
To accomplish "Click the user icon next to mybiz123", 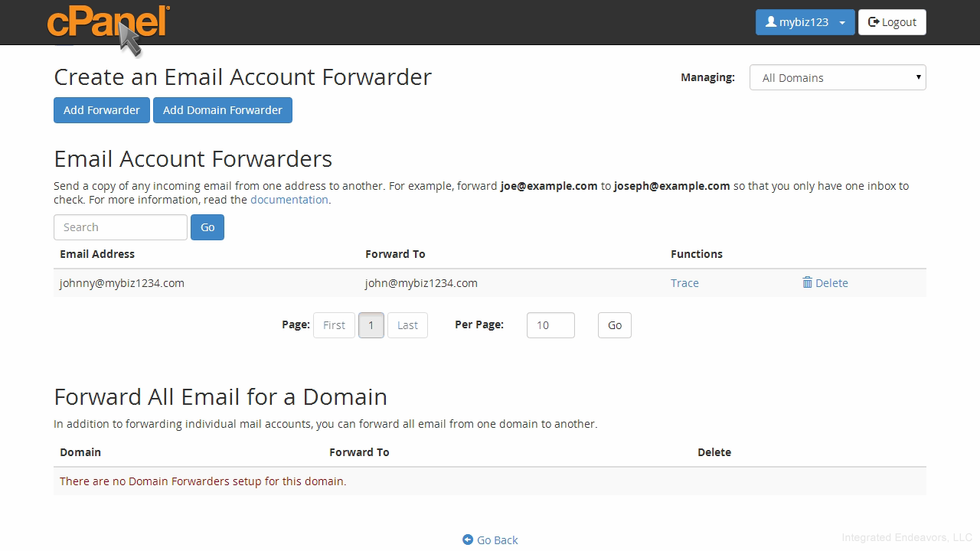I will tap(771, 22).
